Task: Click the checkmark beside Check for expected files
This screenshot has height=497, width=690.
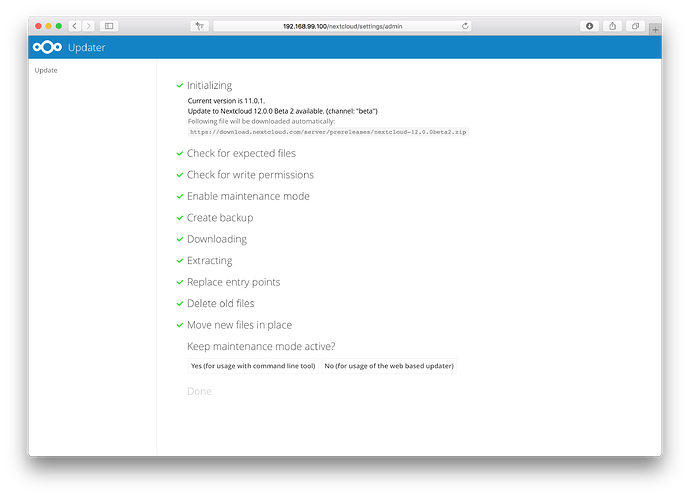Action: coord(180,153)
